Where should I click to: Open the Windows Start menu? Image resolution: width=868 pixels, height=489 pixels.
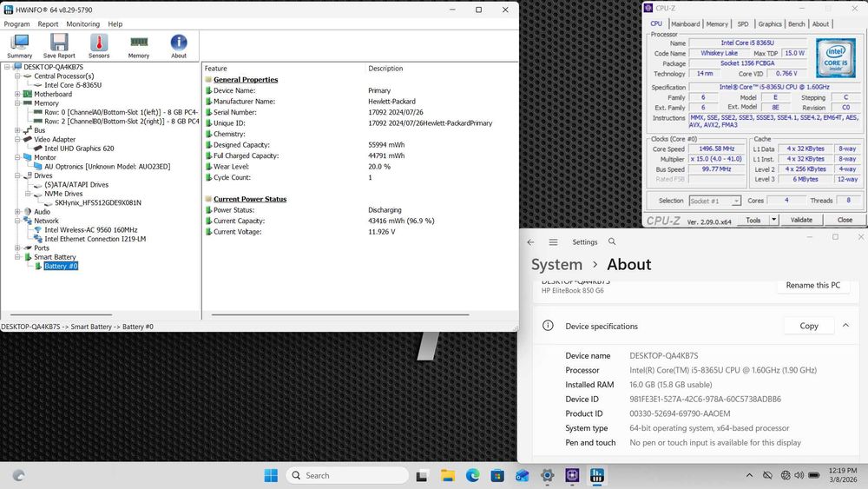[271, 475]
